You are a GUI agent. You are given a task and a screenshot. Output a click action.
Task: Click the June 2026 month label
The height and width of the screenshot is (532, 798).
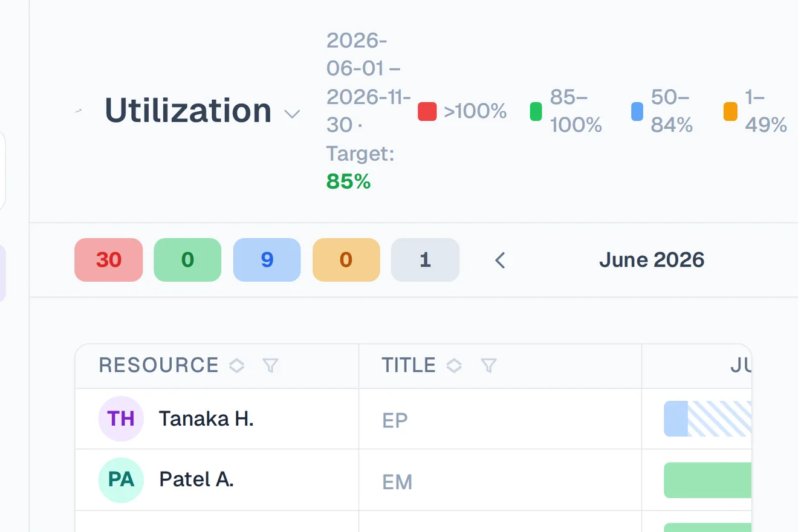(652, 260)
